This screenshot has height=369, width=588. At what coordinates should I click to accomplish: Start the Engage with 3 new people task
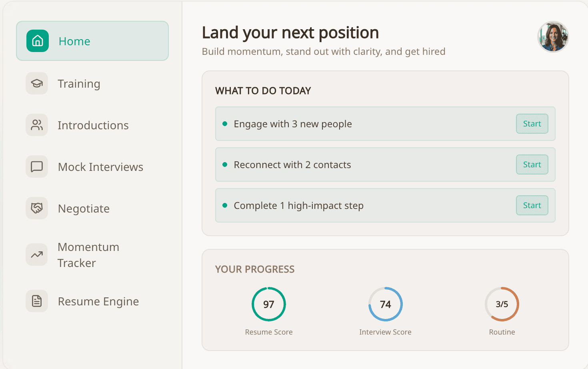(532, 124)
